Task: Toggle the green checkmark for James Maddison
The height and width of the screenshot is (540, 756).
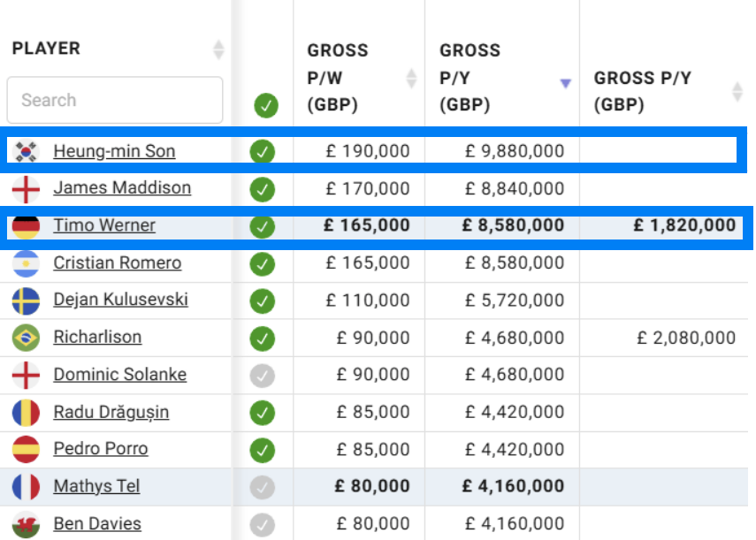Action: [x=263, y=189]
